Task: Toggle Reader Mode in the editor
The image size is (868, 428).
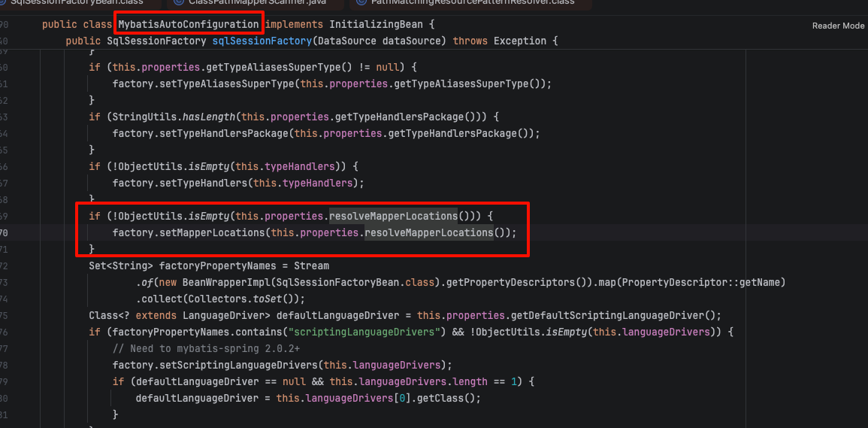Action: click(838, 26)
